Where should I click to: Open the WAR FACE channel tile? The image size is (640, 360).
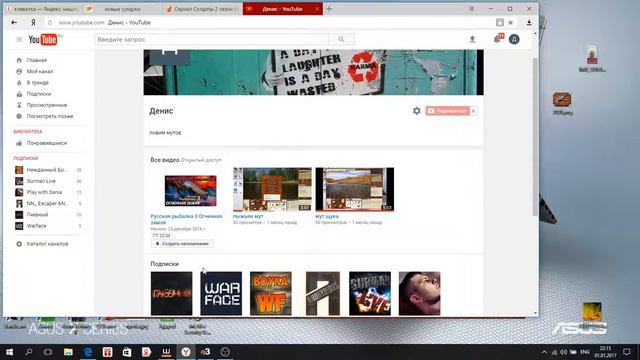221,293
